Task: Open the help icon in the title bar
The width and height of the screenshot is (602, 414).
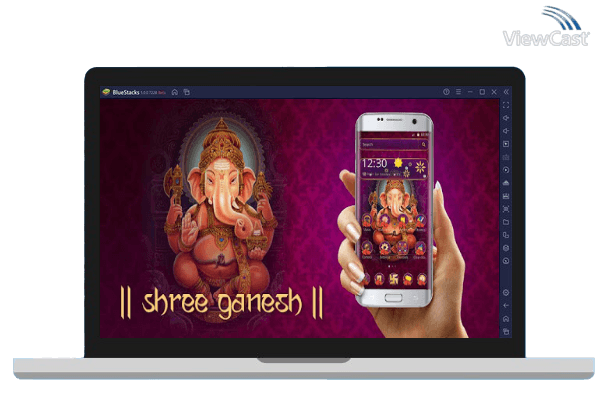Action: click(446, 92)
